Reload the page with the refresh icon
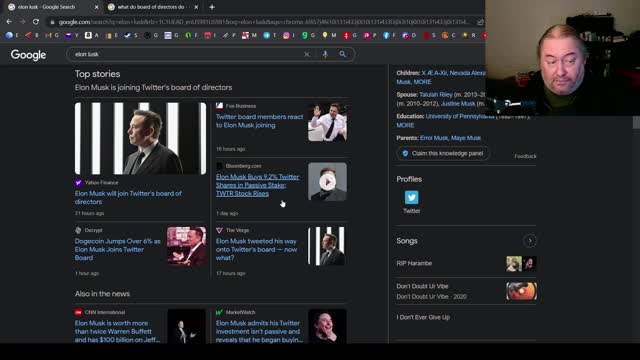The image size is (640, 360). click(x=36, y=22)
